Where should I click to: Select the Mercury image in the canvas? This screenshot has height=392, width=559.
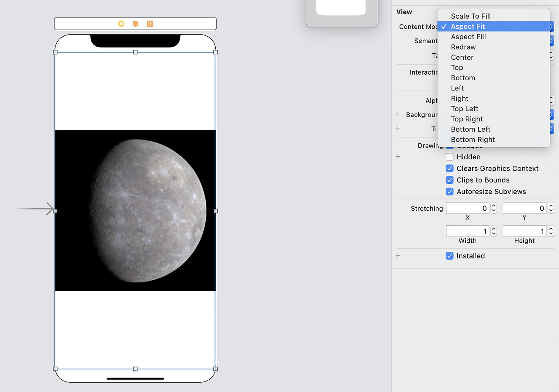135,210
